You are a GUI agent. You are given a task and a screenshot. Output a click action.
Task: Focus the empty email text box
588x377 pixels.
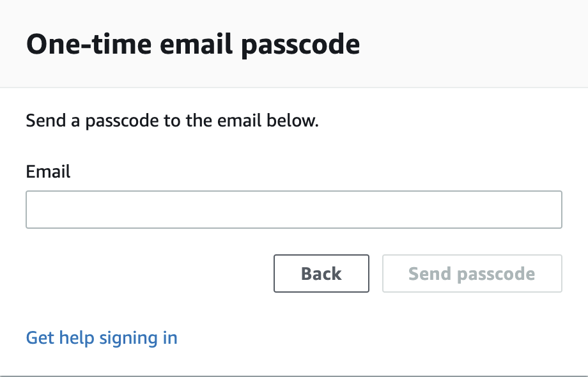[x=293, y=210]
